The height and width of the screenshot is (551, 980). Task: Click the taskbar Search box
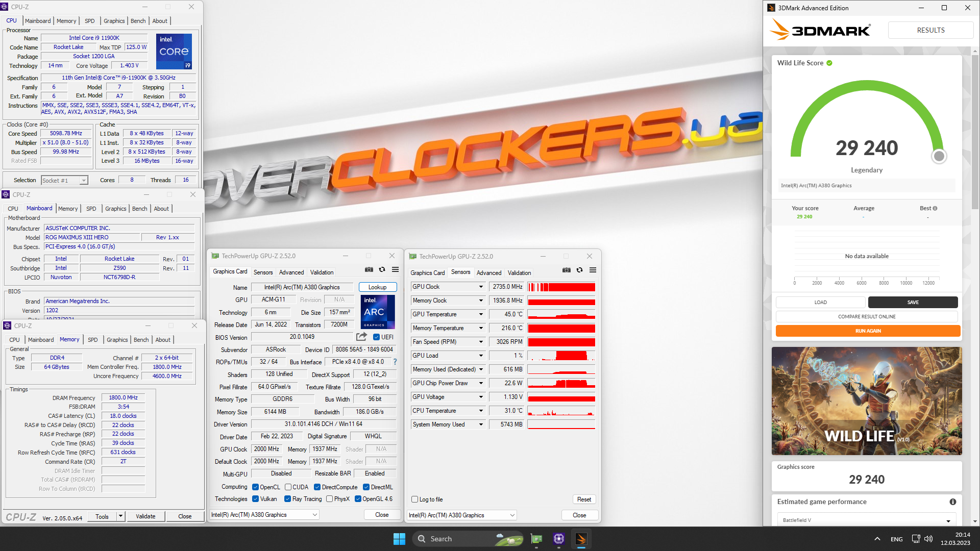coord(468,539)
